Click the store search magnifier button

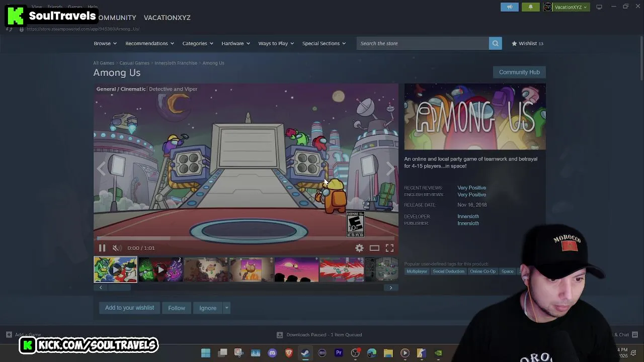point(496,43)
